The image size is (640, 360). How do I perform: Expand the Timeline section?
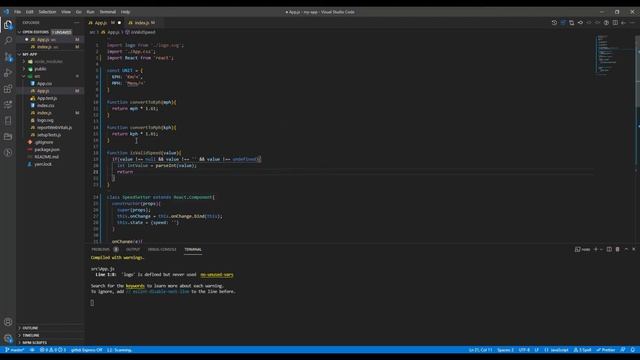tap(31, 335)
